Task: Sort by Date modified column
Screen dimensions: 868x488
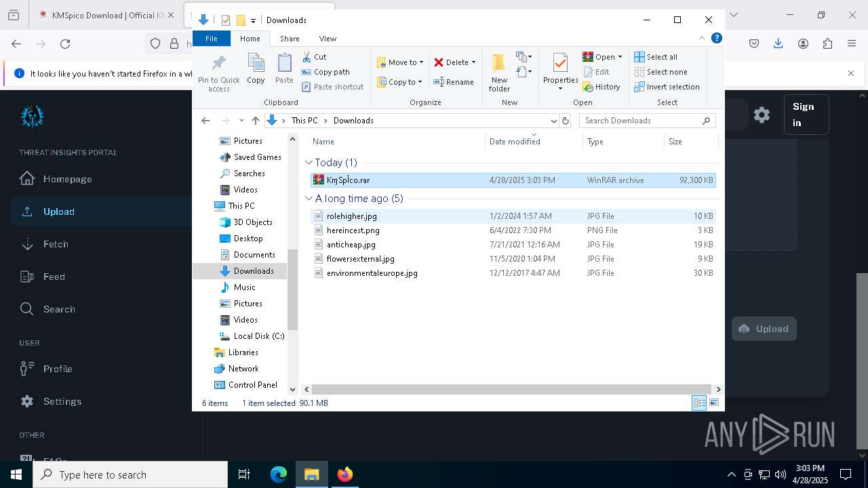Action: pos(534,142)
